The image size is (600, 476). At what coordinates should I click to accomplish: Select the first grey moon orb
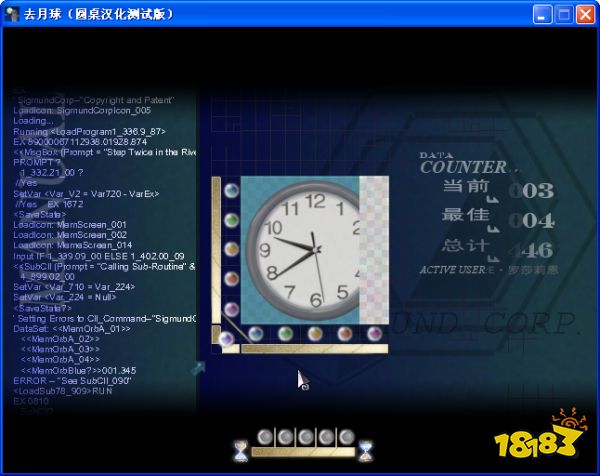[x=266, y=437]
